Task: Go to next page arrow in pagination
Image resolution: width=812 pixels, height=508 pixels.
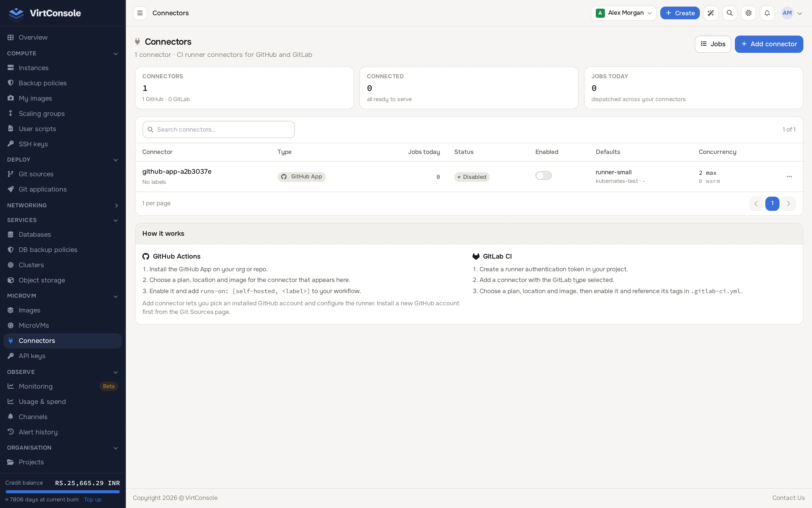Action: click(x=788, y=204)
